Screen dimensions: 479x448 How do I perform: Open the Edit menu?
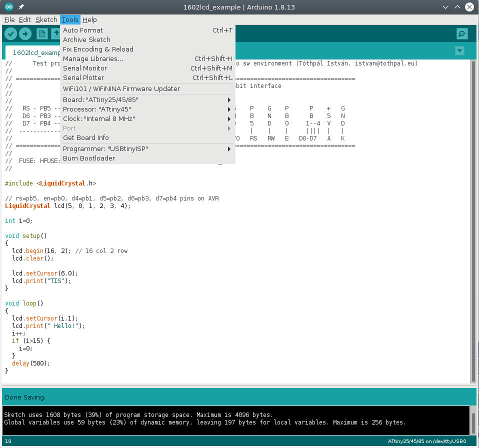24,20
